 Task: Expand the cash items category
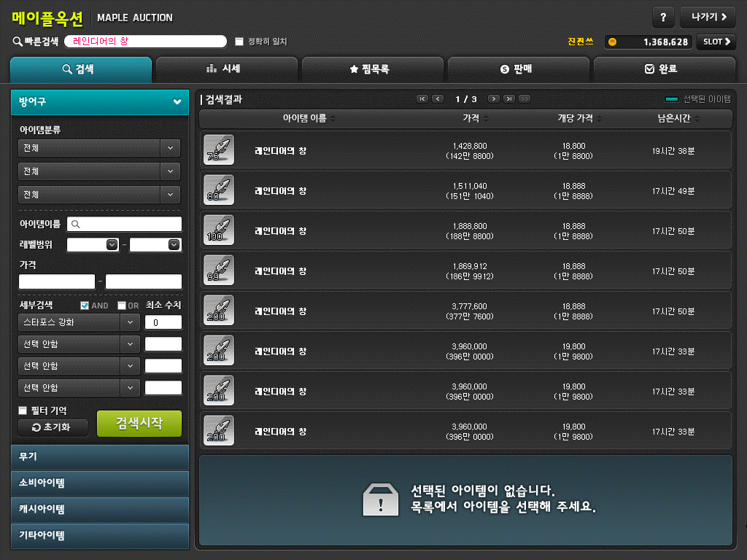pos(99,509)
